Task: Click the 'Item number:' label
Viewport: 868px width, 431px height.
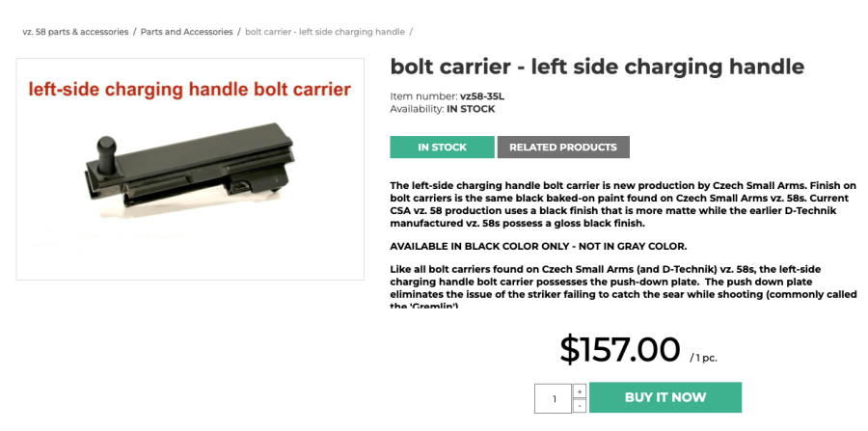Action: [x=423, y=96]
